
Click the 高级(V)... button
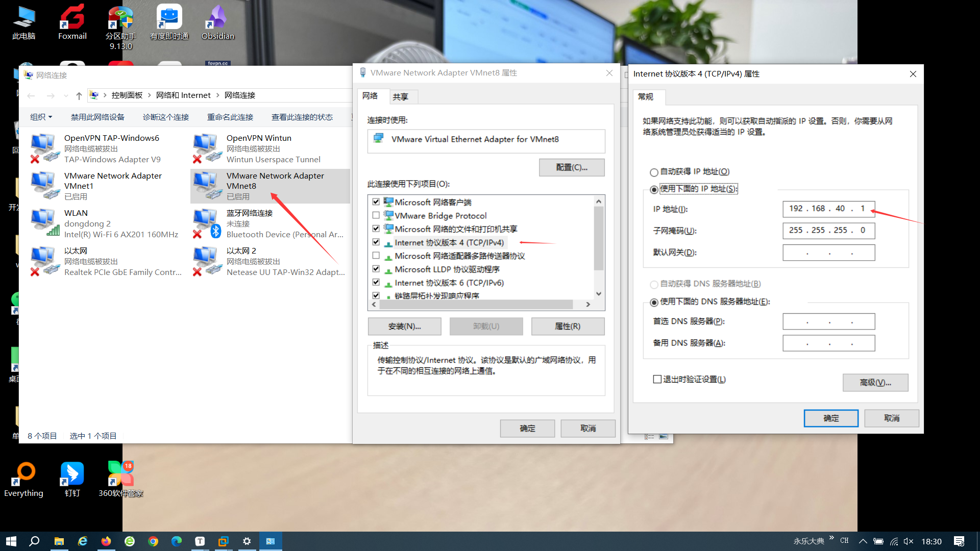tap(875, 383)
